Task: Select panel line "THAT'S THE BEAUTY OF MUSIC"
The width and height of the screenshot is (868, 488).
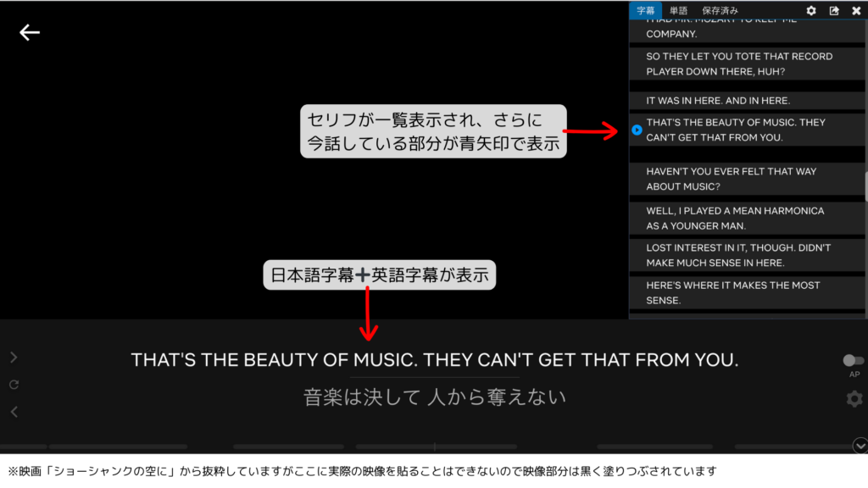Action: [747, 130]
